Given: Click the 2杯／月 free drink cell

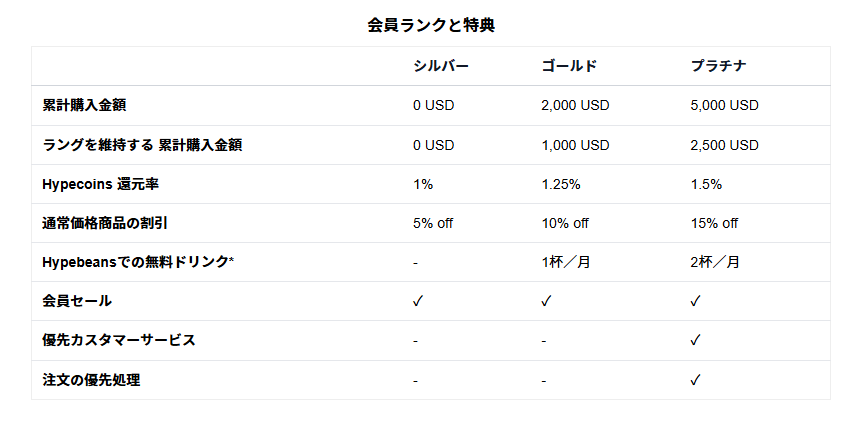Looking at the screenshot, I should pos(715,262).
